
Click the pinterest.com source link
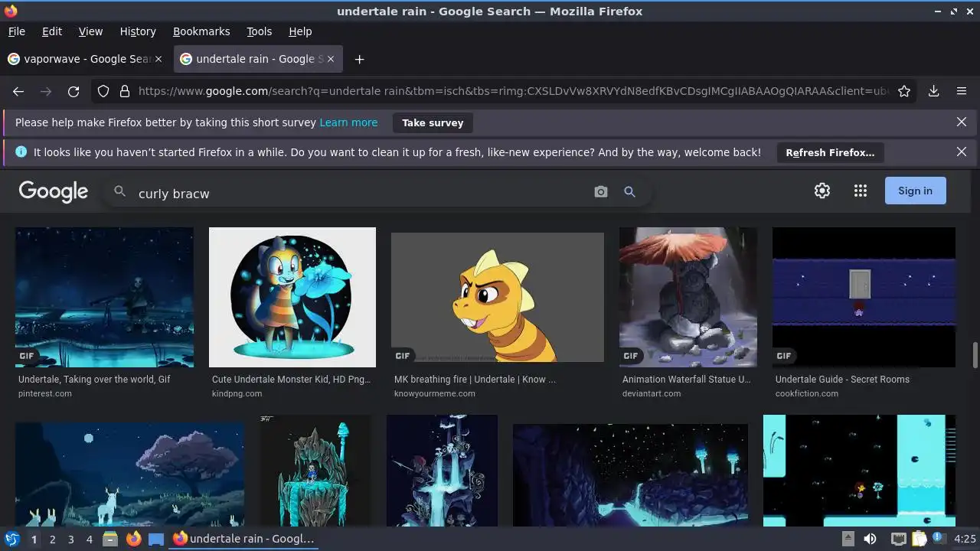[x=45, y=393]
